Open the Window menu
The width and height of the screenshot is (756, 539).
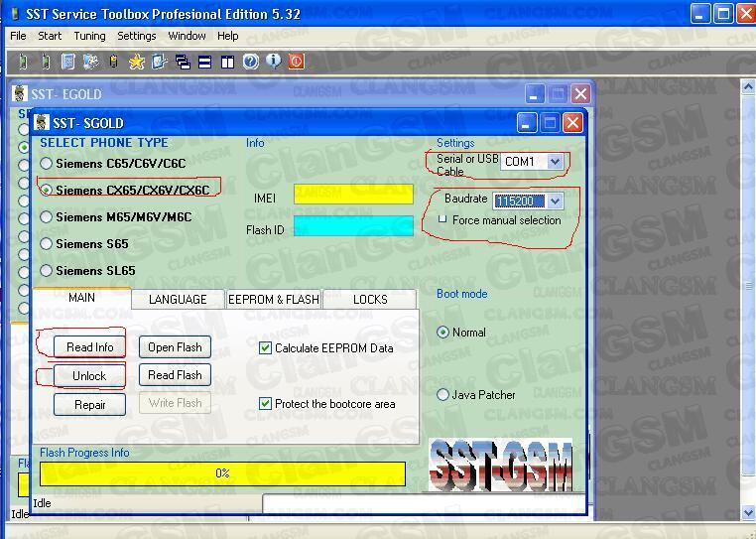pos(187,36)
